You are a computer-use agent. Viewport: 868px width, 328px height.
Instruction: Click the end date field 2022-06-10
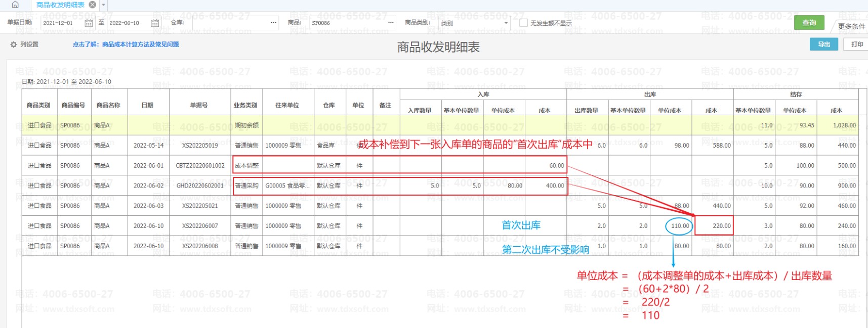(127, 23)
